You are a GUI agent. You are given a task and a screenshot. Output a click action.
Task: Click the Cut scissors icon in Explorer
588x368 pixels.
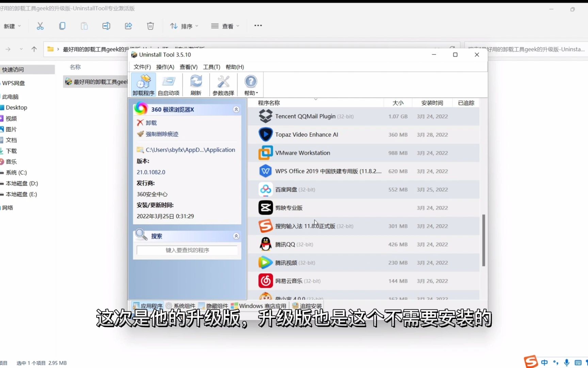[x=40, y=26]
